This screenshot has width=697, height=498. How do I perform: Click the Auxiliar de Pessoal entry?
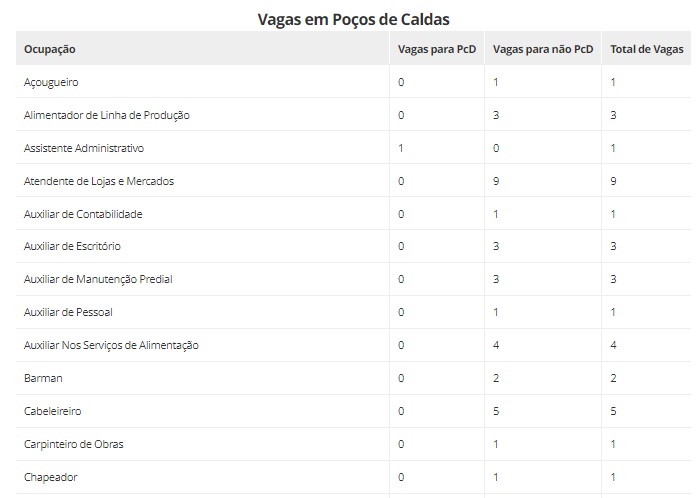tap(68, 312)
